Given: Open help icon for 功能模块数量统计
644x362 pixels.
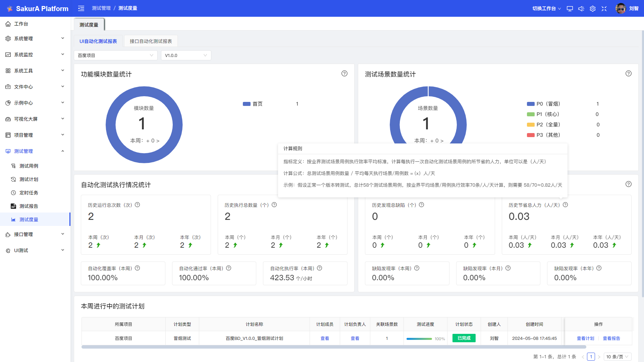Looking at the screenshot, I should click(x=344, y=73).
